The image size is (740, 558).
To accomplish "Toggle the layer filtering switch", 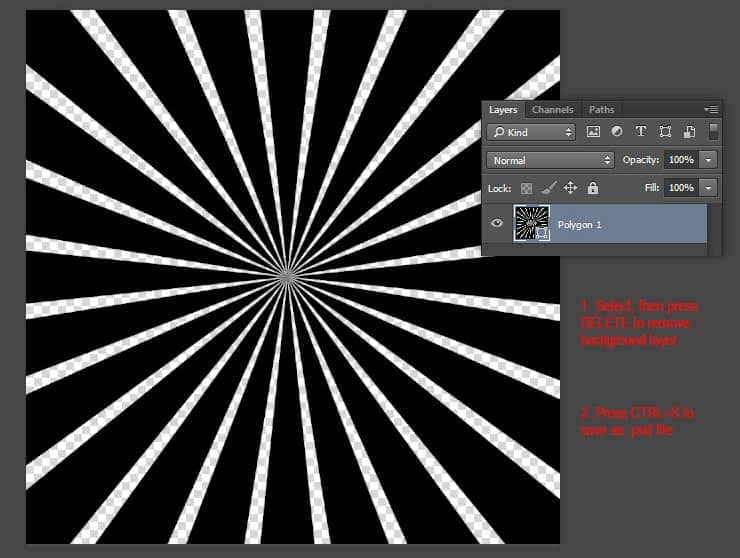I will tap(714, 132).
